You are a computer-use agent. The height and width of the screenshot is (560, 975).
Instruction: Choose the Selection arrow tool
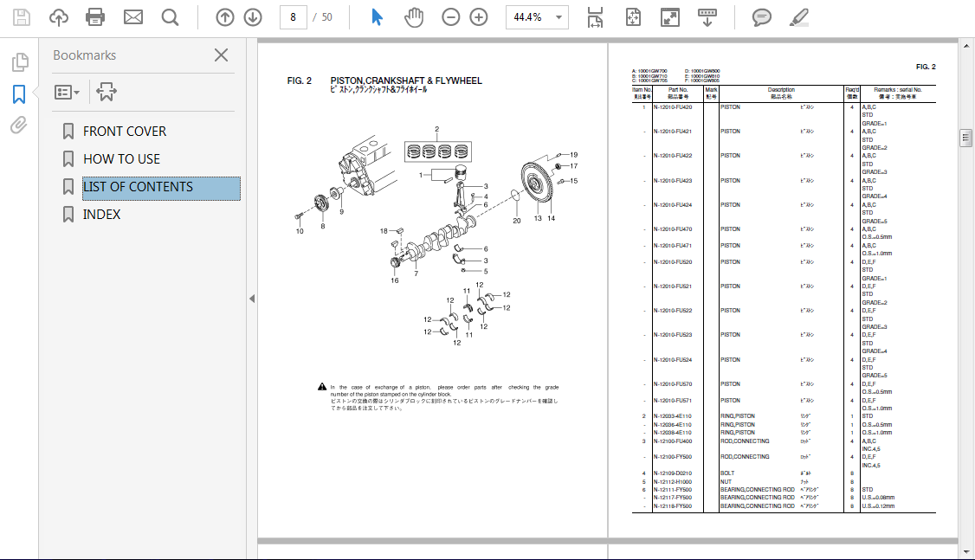377,17
